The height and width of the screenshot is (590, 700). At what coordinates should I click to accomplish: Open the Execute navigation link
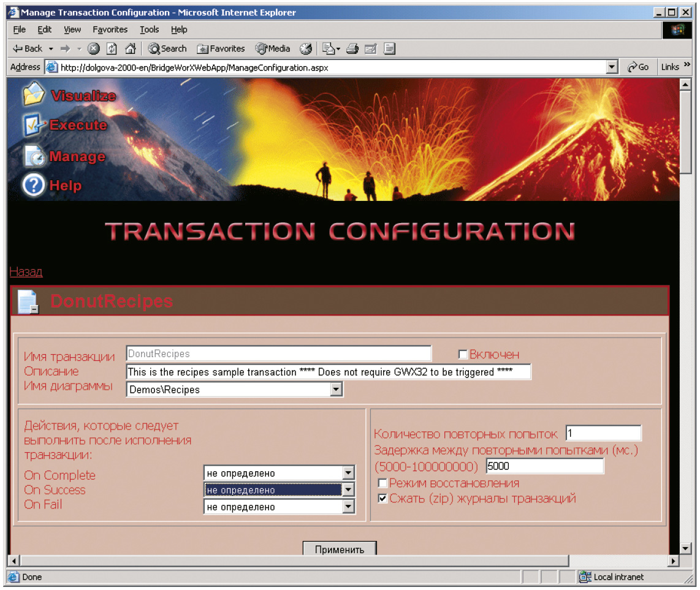click(x=78, y=125)
